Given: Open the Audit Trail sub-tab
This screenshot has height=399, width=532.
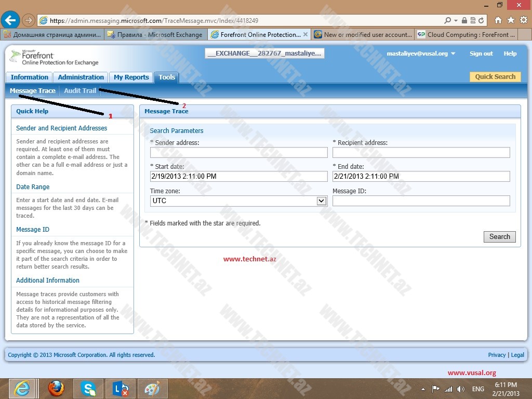Looking at the screenshot, I should coord(80,91).
